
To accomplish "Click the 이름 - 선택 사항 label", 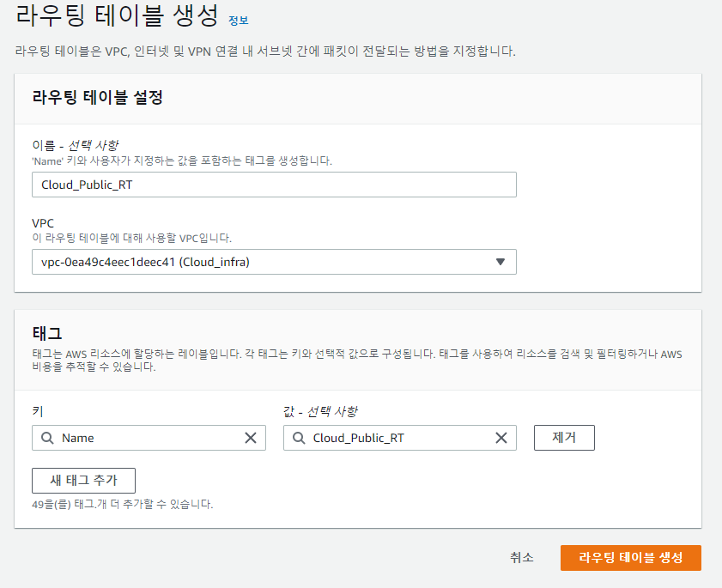I will pyautogui.click(x=75, y=146).
